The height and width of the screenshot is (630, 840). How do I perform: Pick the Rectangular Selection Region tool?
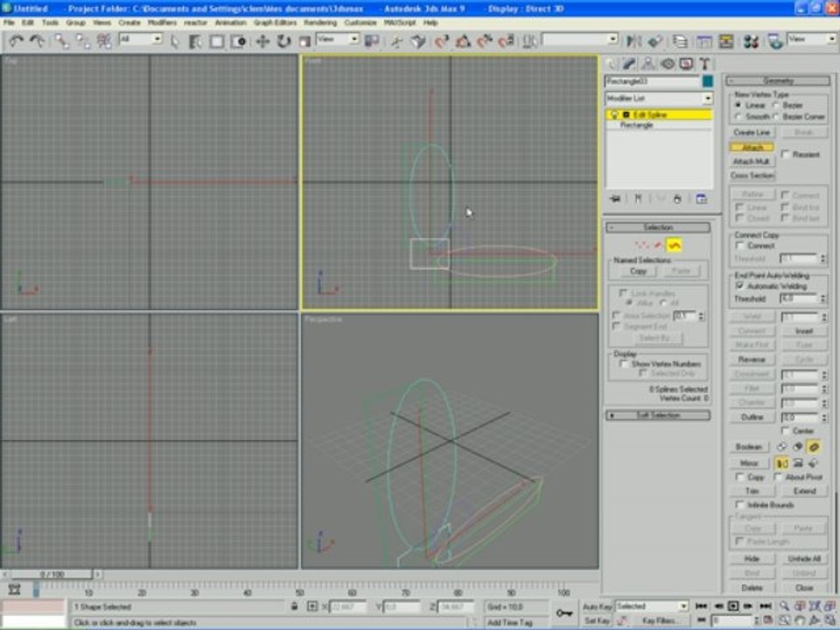click(x=217, y=41)
